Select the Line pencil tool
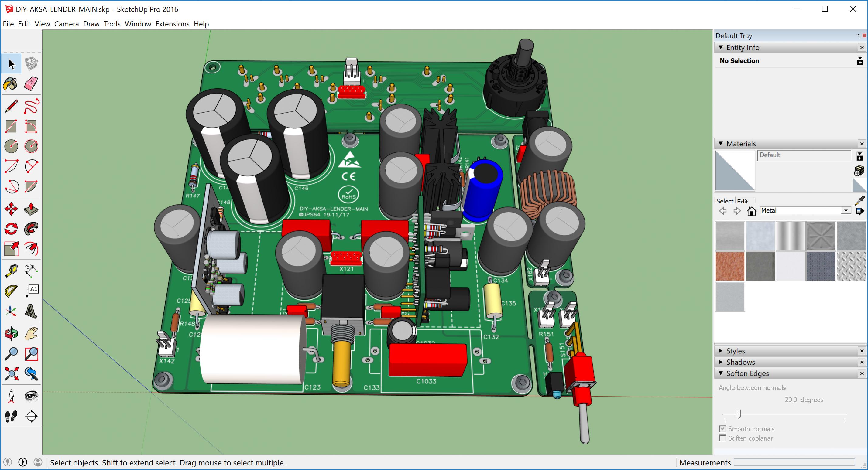868x470 pixels. pos(11,106)
